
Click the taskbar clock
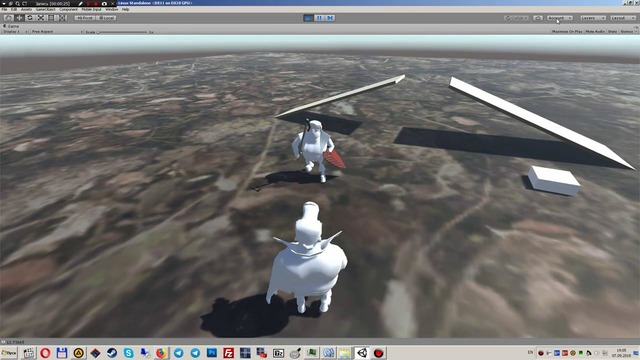(x=621, y=353)
